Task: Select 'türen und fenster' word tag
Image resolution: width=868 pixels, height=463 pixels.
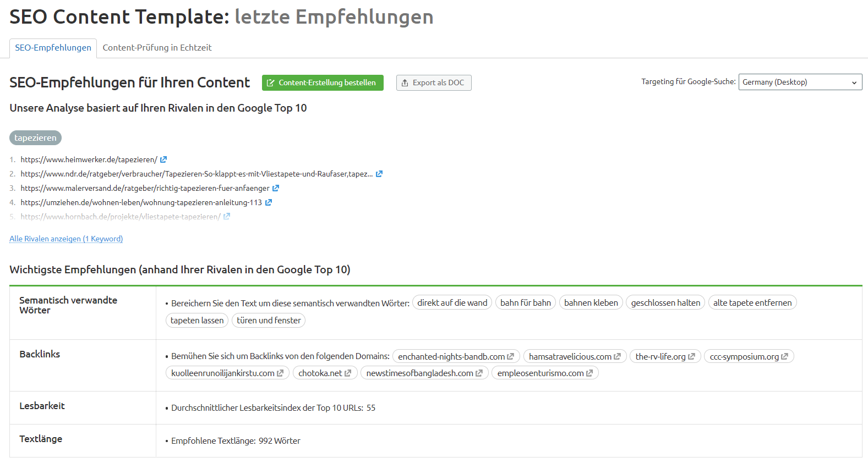Action: pos(269,320)
